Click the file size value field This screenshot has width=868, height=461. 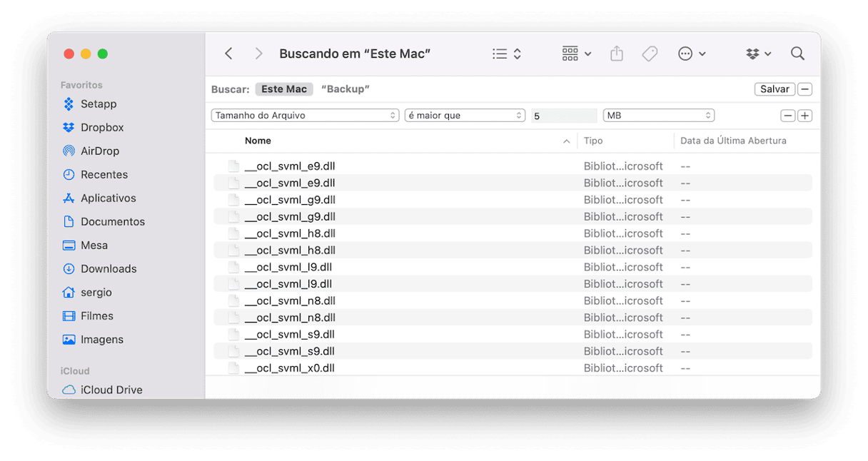[564, 116]
